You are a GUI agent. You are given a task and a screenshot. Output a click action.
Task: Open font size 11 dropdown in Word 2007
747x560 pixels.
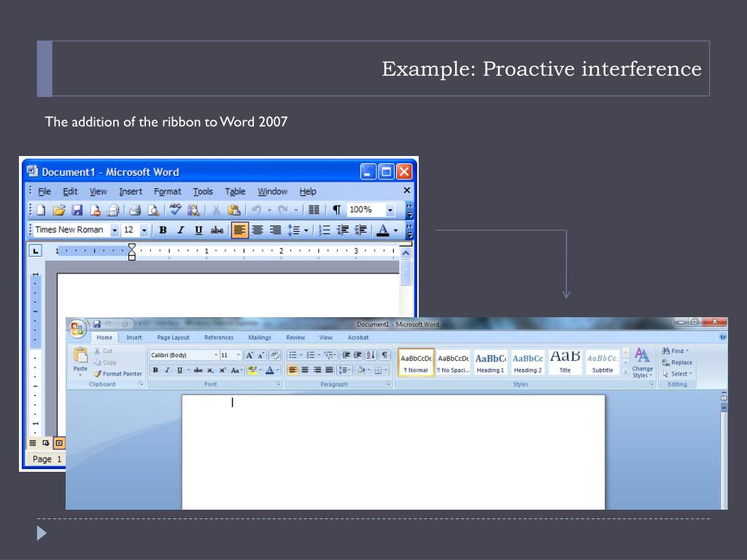tap(239, 355)
